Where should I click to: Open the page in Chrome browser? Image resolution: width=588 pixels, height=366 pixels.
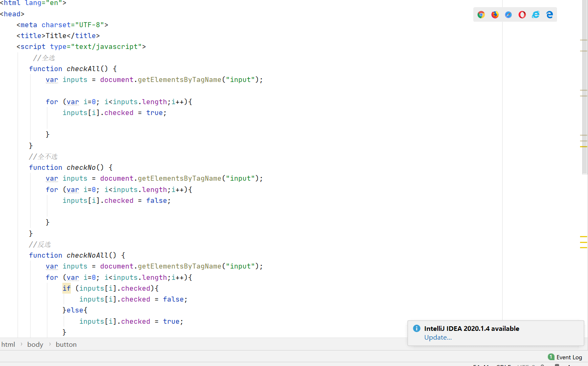pyautogui.click(x=481, y=15)
